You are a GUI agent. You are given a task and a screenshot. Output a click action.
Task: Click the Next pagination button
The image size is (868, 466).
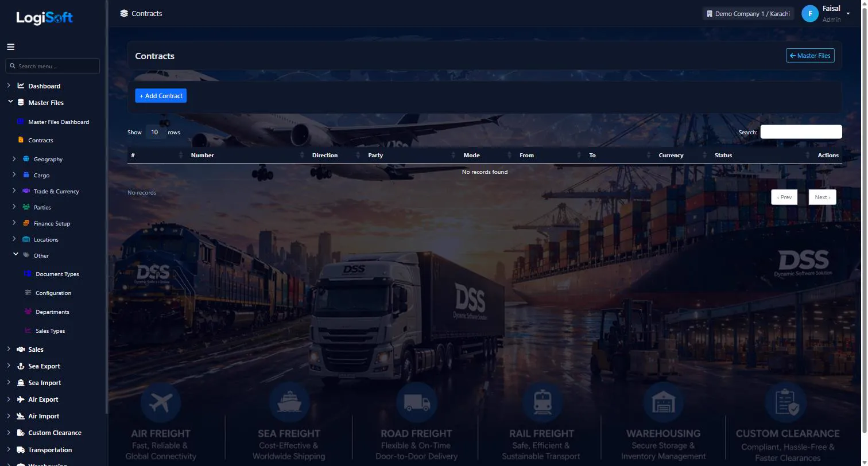point(822,197)
